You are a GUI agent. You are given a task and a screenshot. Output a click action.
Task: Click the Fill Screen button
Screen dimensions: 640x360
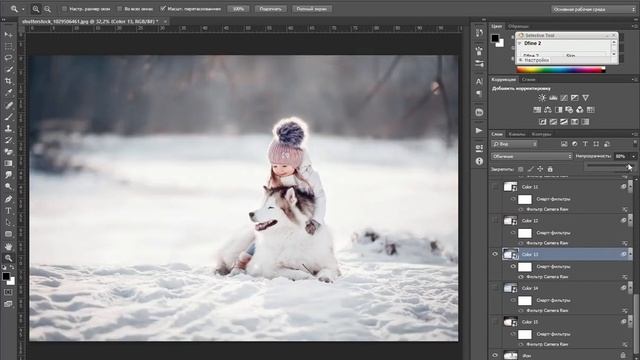coord(311,9)
